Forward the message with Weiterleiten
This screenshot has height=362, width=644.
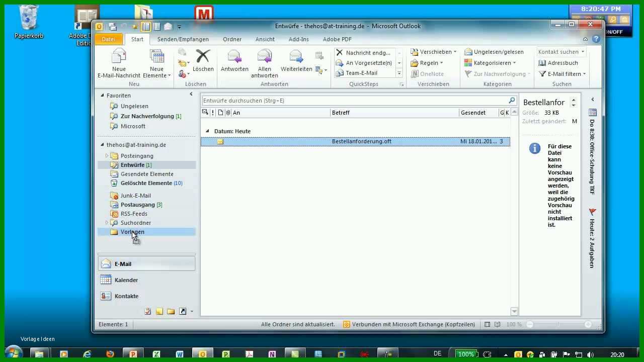tap(296, 60)
